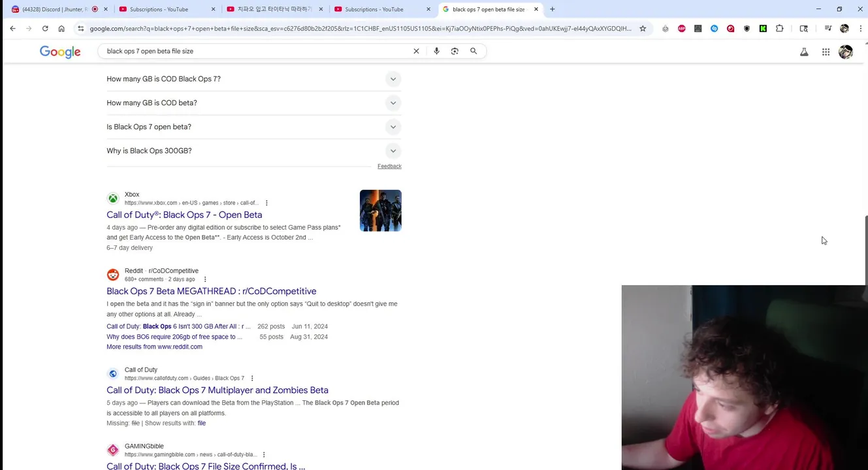Open the browser Home page button
868x470 pixels.
click(61, 28)
